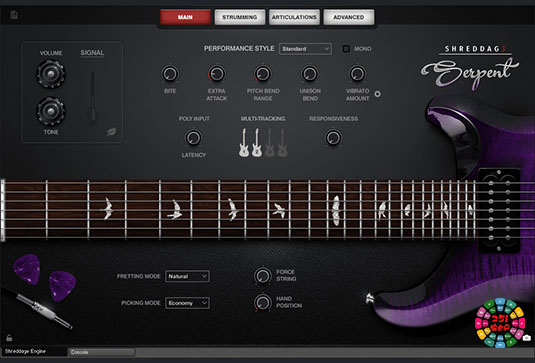Click the lock icon at bottom left
The height and width of the screenshot is (363, 535).
tap(9, 338)
